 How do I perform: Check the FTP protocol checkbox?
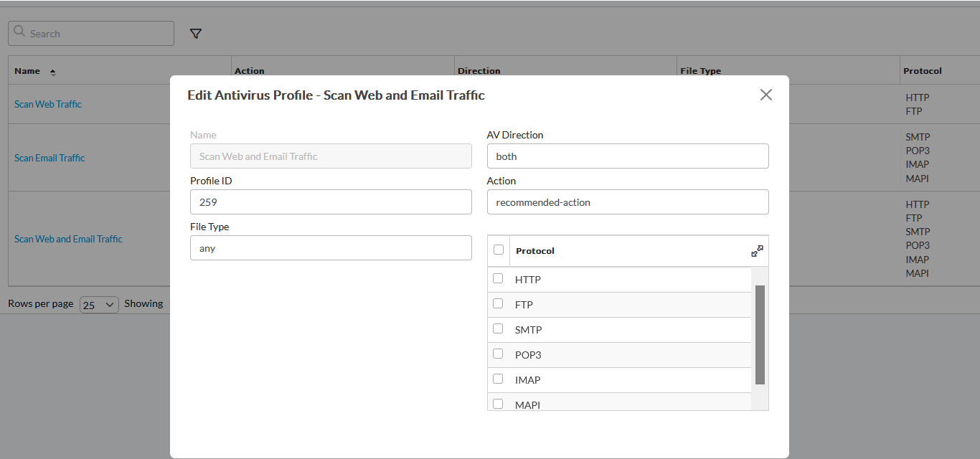point(498,304)
